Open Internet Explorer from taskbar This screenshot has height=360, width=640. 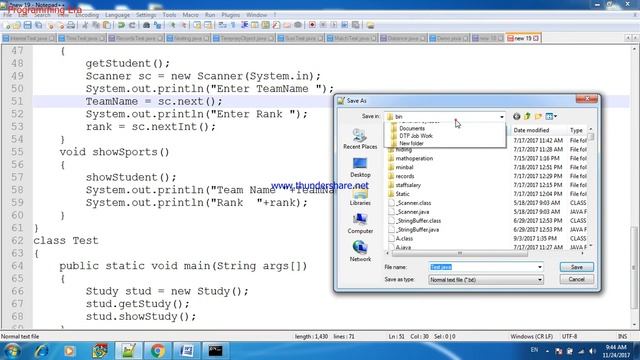coord(42,351)
